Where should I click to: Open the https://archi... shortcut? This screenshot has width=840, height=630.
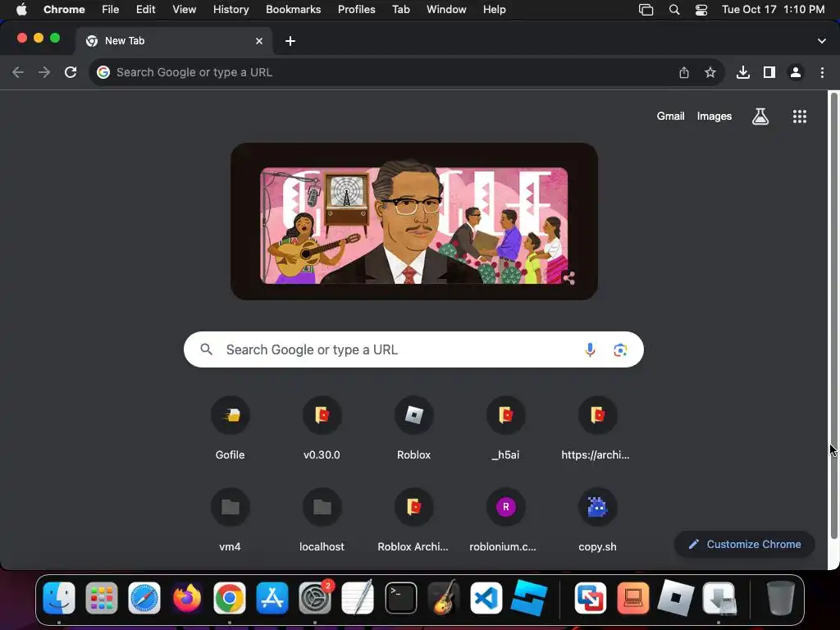597,429
